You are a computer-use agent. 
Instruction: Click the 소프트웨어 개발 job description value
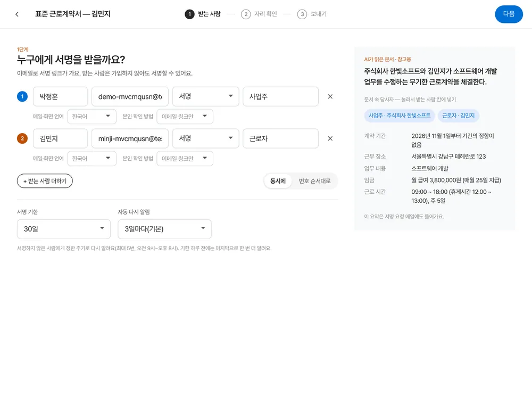point(430,168)
